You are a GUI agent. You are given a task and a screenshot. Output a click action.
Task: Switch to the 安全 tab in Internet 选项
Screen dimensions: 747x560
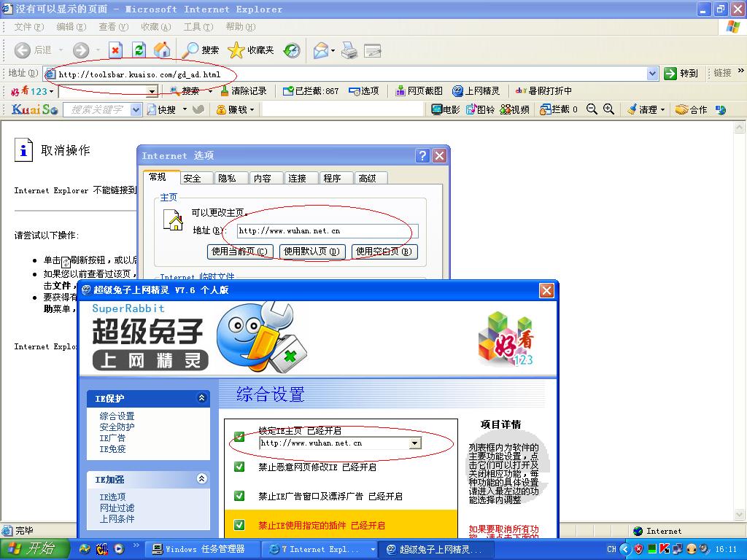coord(196,178)
